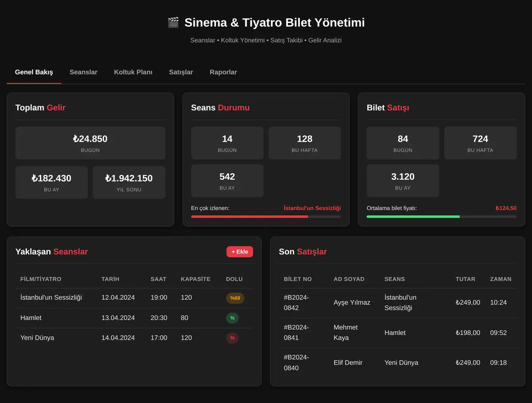Image resolution: width=532 pixels, height=403 pixels.
Task: Open the Koltuk Planı tab
Action: tap(133, 72)
